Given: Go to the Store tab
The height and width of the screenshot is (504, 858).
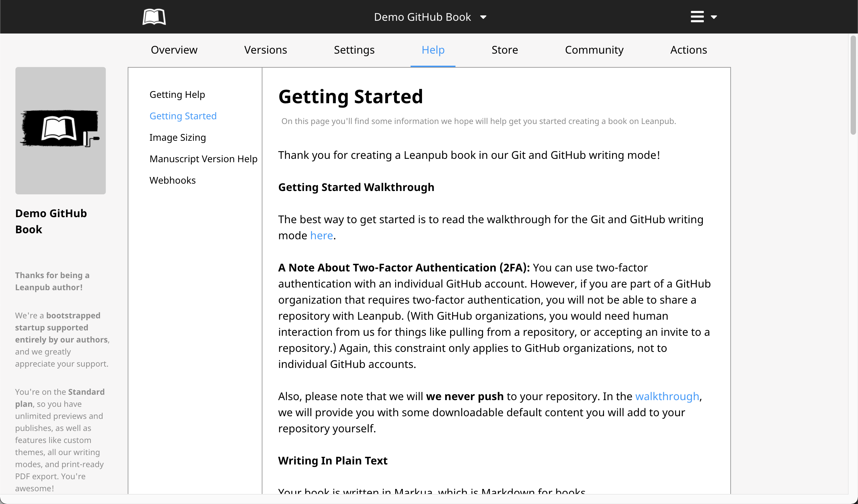Looking at the screenshot, I should pos(505,50).
